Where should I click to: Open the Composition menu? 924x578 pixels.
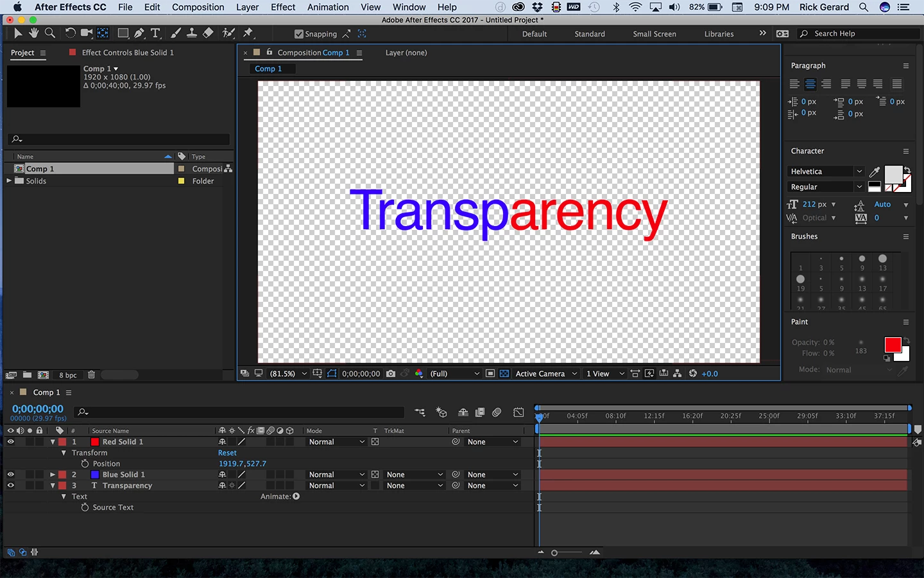[198, 7]
